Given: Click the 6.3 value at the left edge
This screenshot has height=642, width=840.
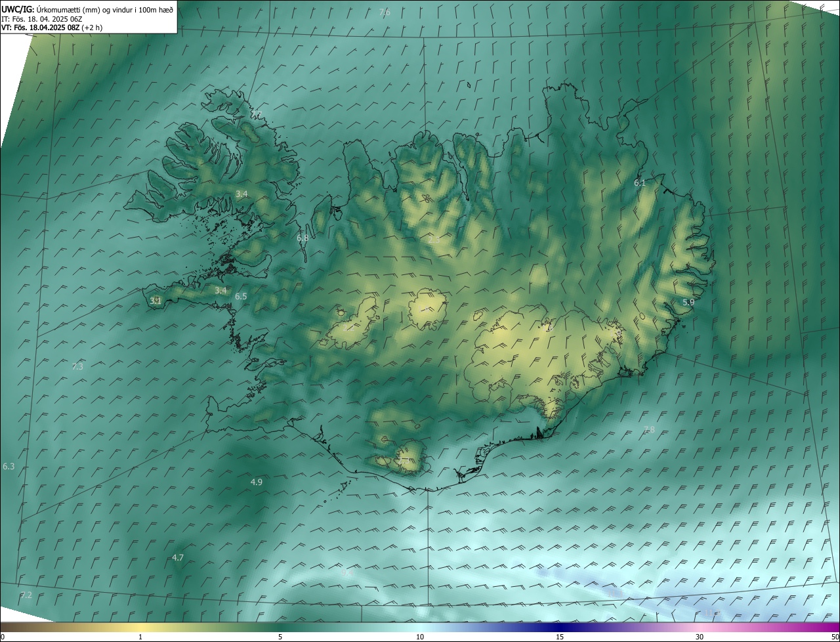Looking at the screenshot, I should click(9, 466).
